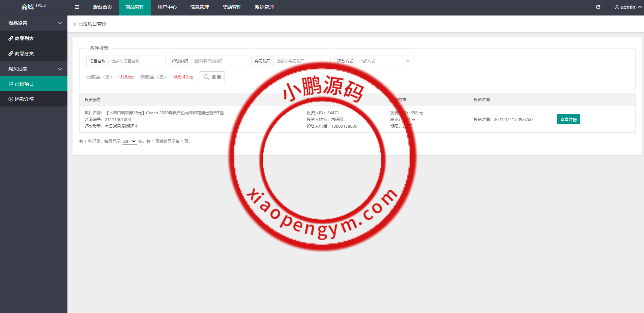Switch to the 后台首页 tab
The width and height of the screenshot is (644, 313).
click(102, 7)
